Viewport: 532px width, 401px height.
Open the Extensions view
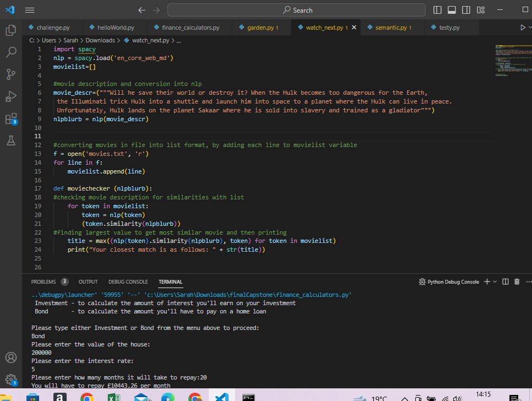pos(11,118)
